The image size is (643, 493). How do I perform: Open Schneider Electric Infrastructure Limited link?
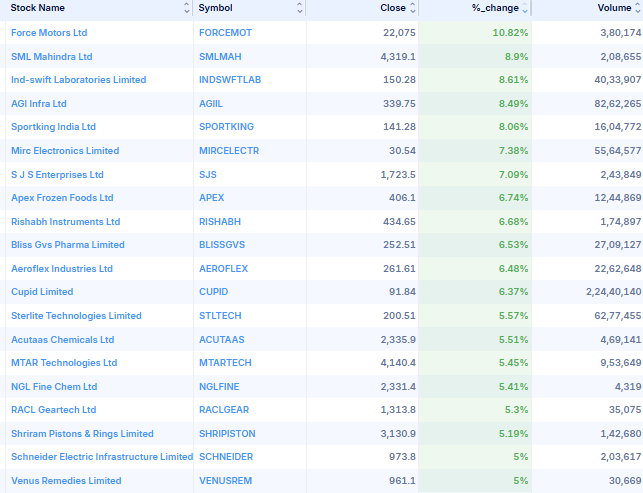102,457
